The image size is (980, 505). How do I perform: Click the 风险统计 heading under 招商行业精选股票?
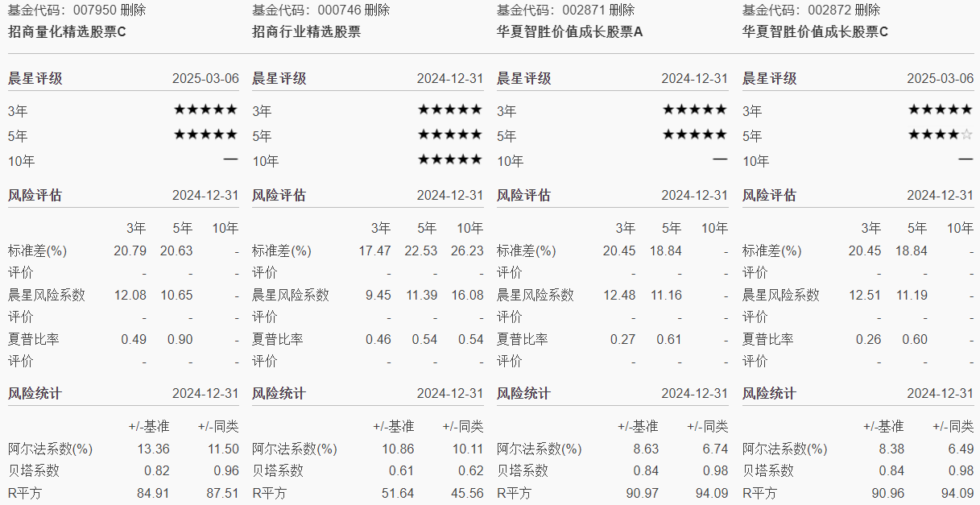(279, 394)
